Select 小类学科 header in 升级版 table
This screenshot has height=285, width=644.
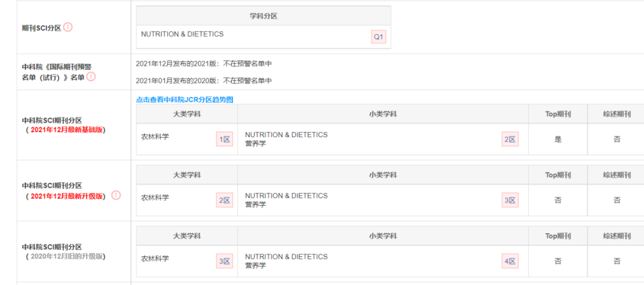(383, 175)
